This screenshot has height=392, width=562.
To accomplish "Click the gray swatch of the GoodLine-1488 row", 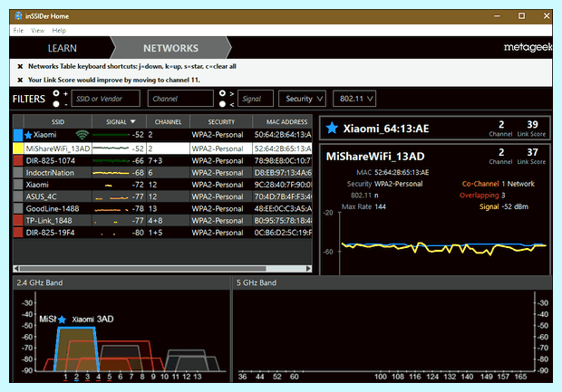I will point(18,208).
